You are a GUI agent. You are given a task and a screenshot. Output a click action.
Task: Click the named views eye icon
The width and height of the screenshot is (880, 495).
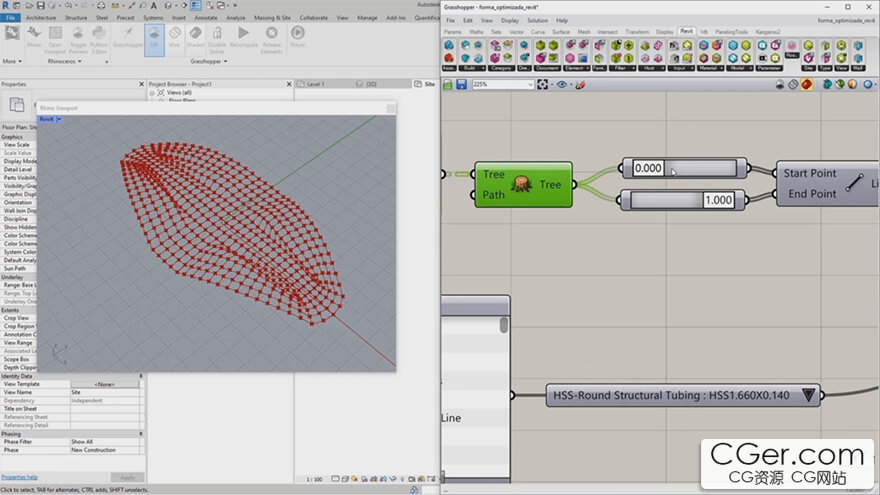click(x=561, y=84)
